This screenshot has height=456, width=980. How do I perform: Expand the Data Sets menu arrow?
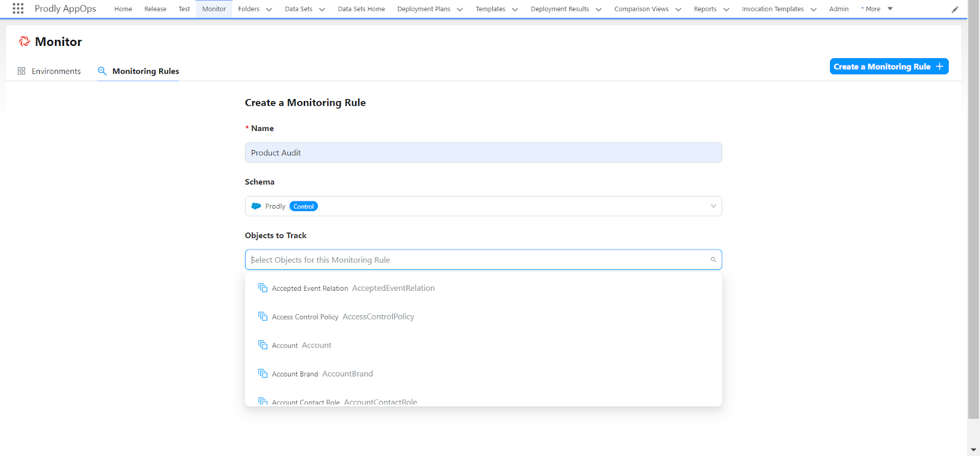click(322, 9)
